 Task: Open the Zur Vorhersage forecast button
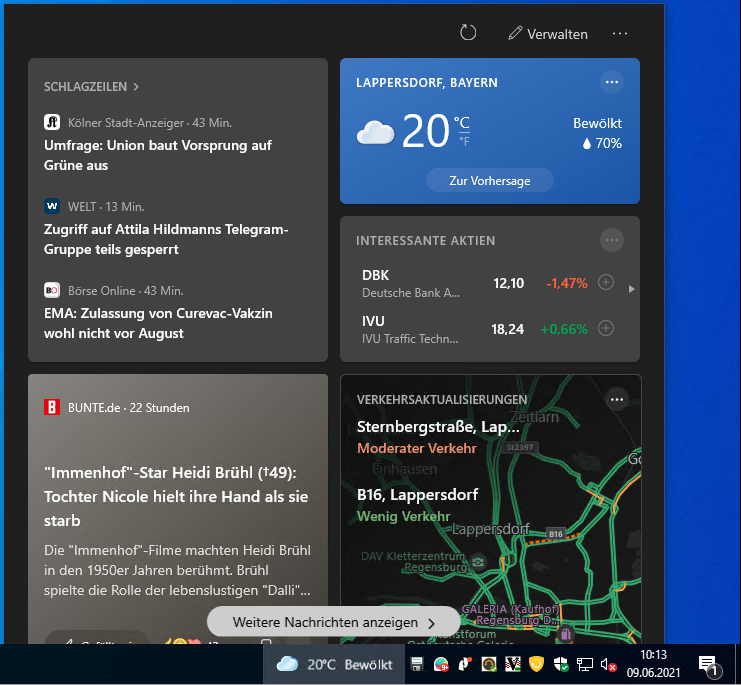point(489,181)
